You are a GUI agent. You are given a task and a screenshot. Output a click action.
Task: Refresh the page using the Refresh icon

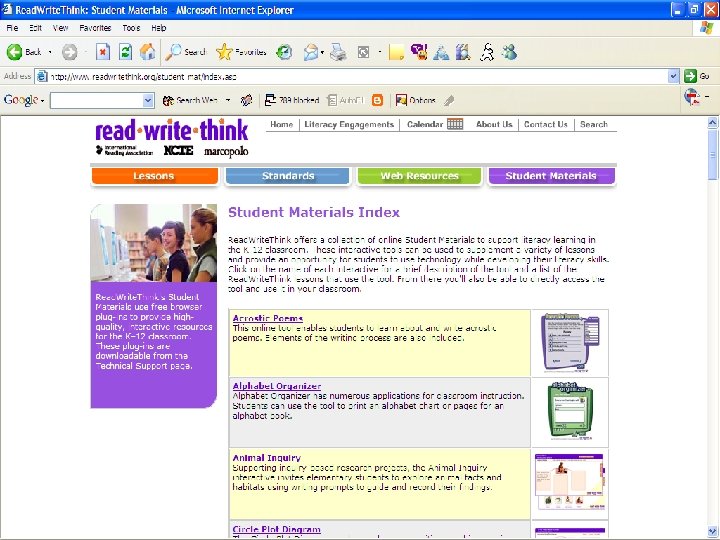tap(125, 52)
